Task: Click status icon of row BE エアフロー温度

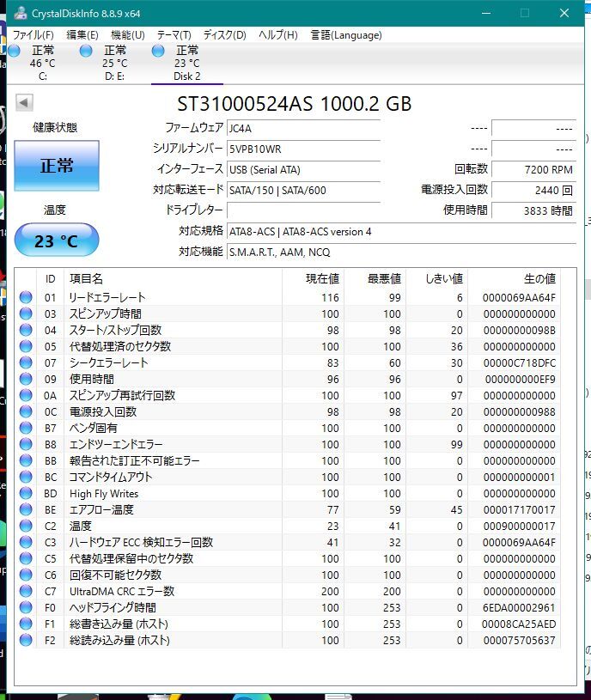Action: click(26, 509)
